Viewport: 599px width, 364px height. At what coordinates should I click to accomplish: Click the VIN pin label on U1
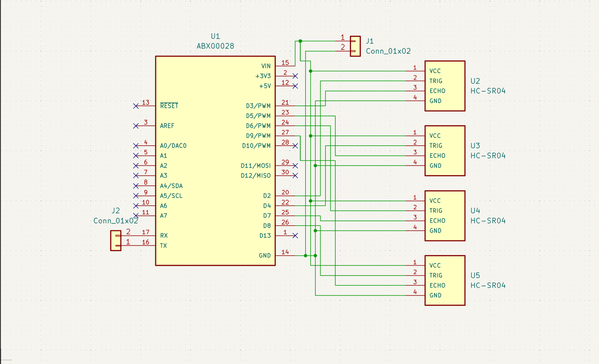tap(266, 66)
